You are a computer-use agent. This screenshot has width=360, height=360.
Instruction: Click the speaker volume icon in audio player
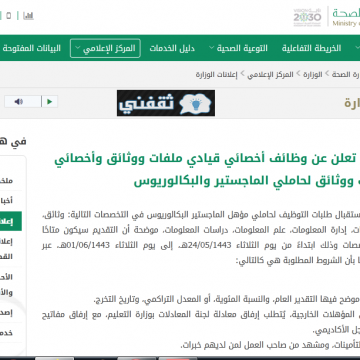19,102
